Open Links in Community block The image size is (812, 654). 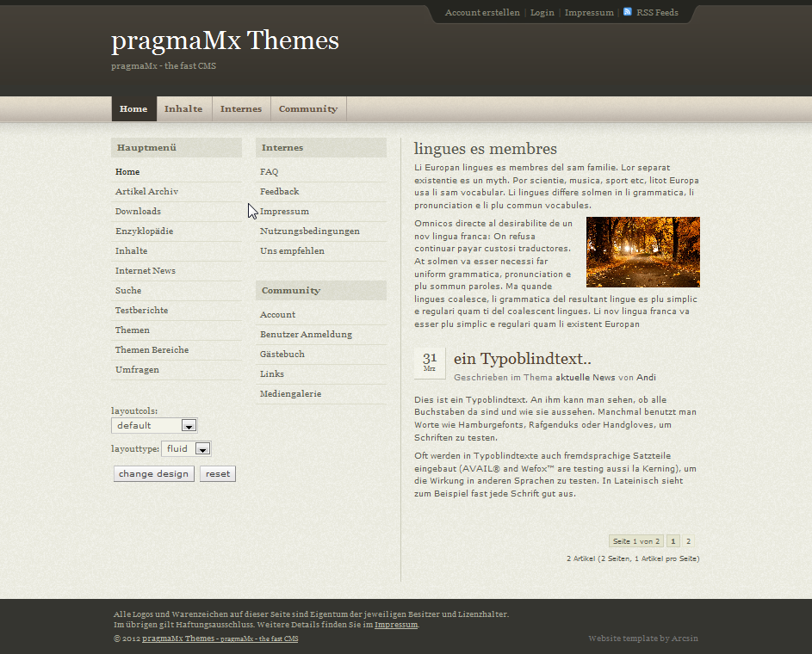(272, 373)
